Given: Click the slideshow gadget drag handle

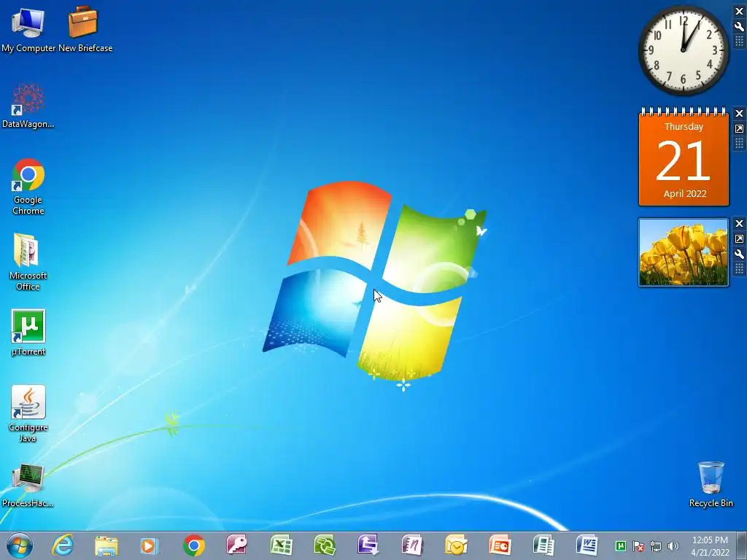Looking at the screenshot, I should pos(740,268).
